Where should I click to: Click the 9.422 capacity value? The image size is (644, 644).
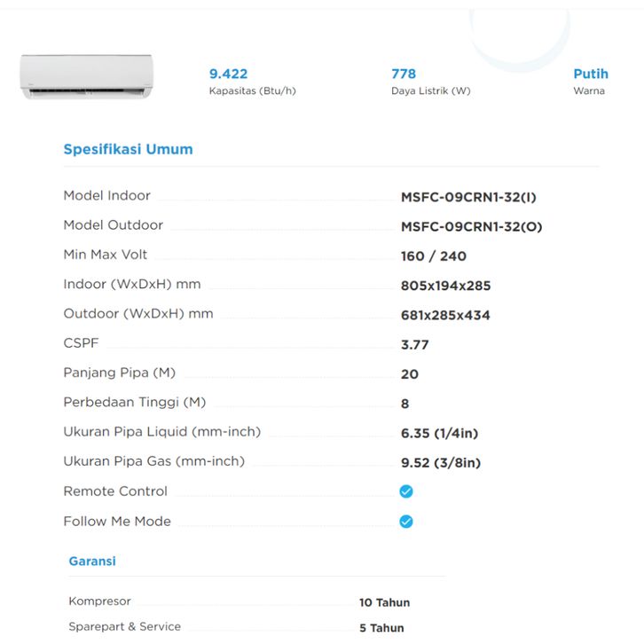click(228, 74)
